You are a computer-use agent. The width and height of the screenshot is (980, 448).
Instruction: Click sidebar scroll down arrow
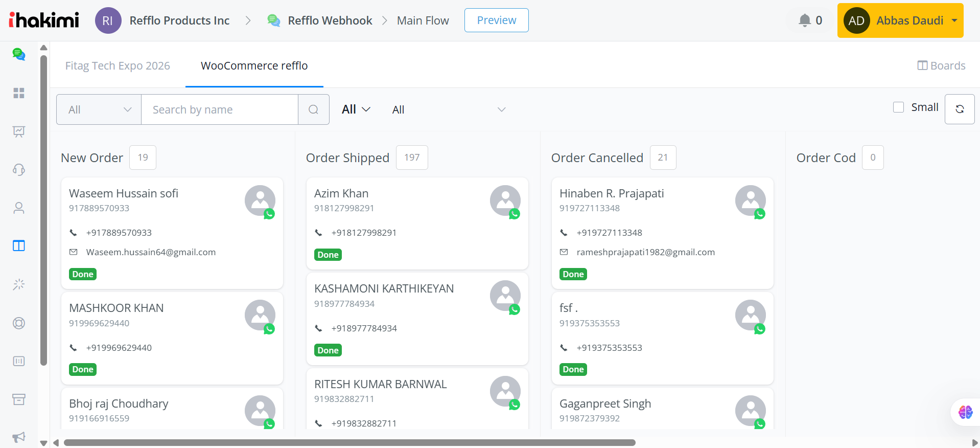[x=44, y=443]
